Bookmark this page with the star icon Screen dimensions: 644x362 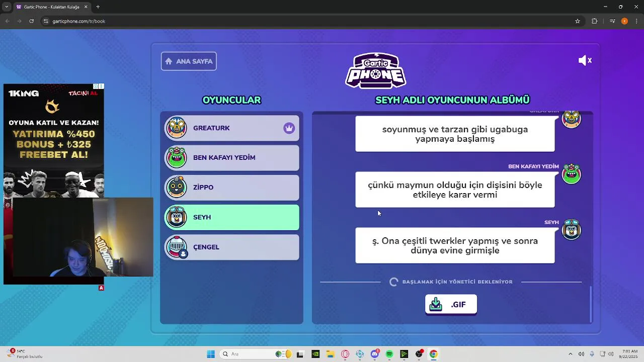pyautogui.click(x=578, y=21)
